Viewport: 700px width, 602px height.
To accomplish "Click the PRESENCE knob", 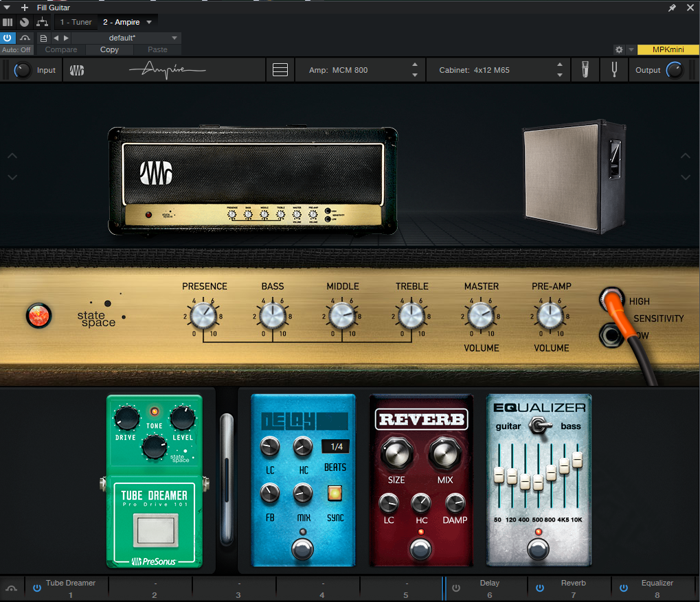I will 203,315.
